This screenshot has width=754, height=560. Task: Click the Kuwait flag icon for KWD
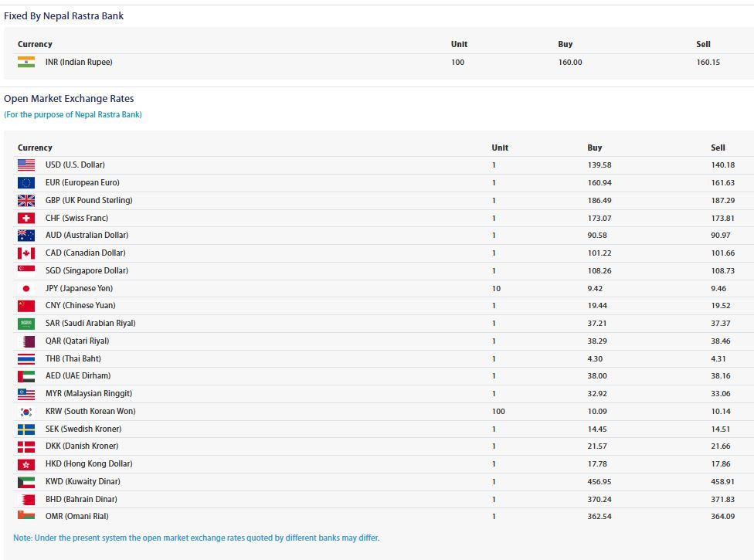click(26, 482)
